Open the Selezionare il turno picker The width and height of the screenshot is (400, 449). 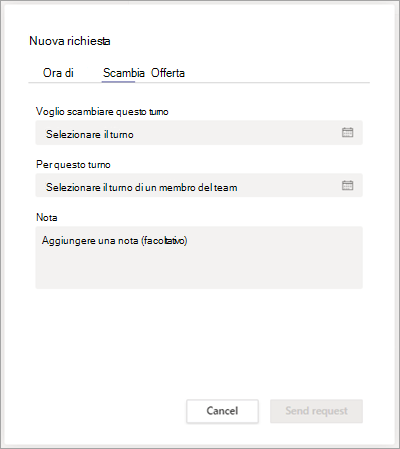point(199,133)
